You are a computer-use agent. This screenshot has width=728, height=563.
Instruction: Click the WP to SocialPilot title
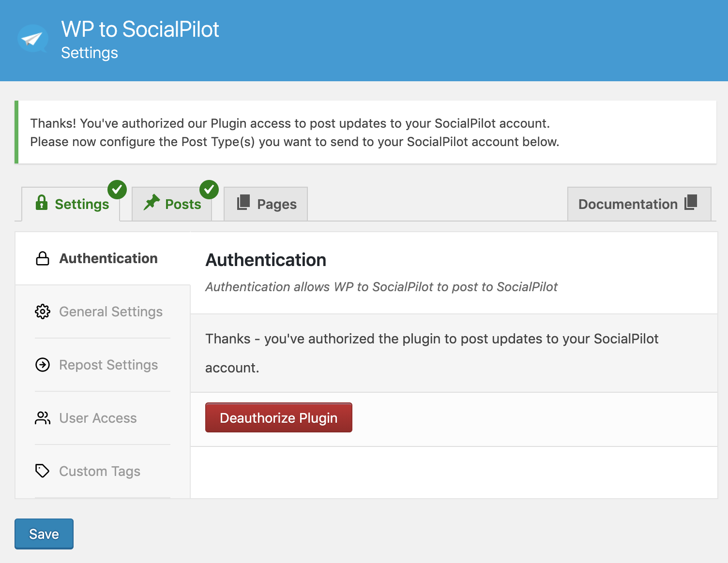click(x=140, y=30)
